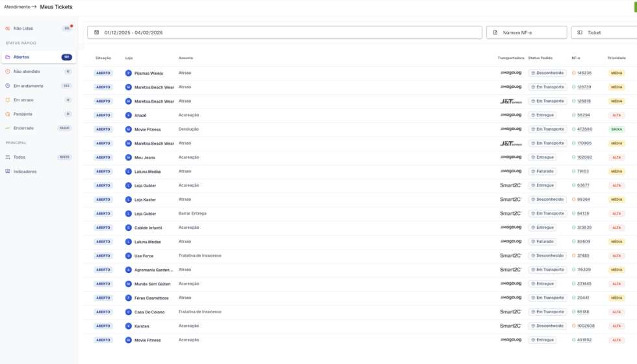Go to the Indicadores page

25,172
